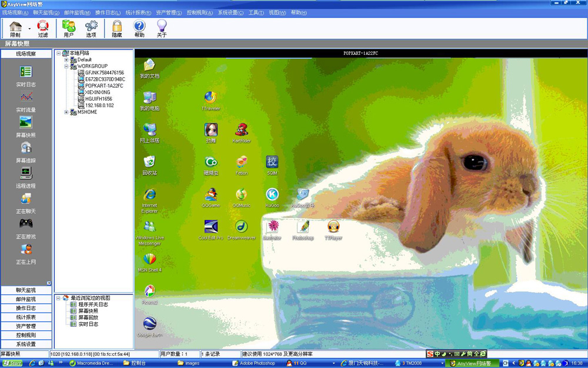Click 正在游戏 gamepad icon

26,227
